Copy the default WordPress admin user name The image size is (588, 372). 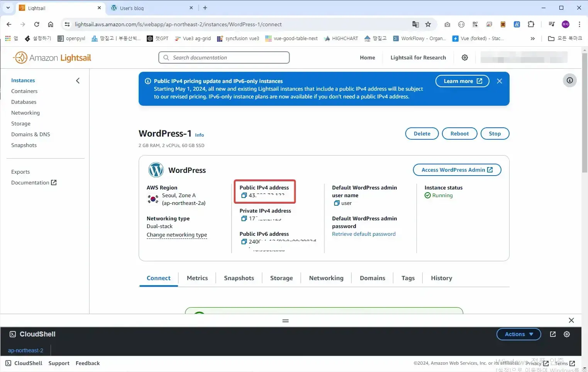[337, 203]
